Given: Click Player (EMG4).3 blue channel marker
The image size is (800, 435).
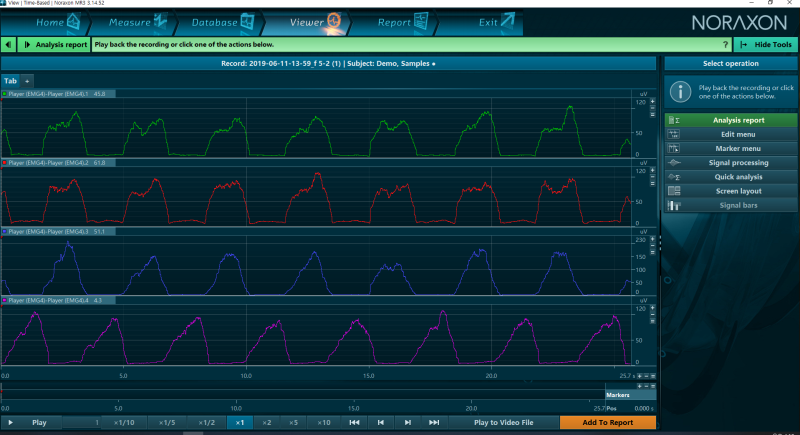Looking at the screenshot, I should pos(5,232).
